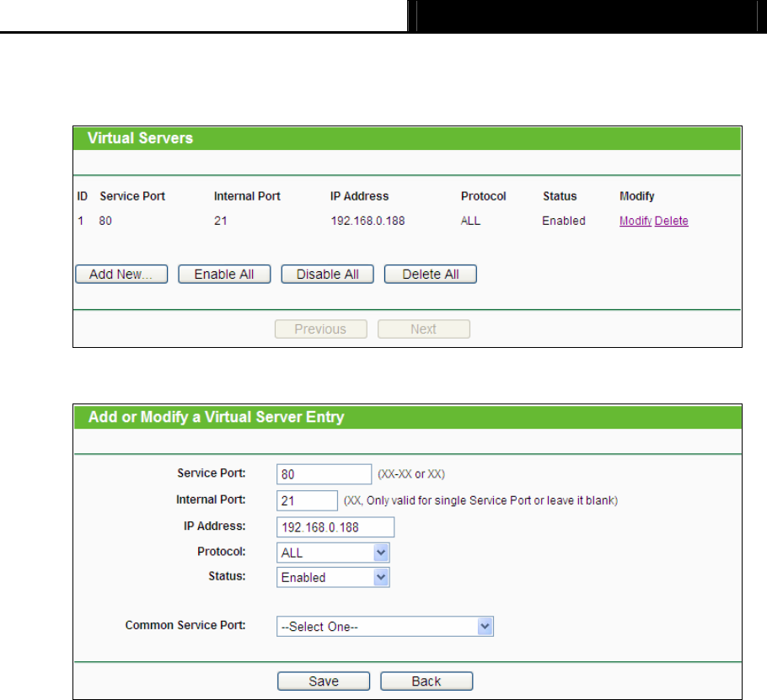
Task: Select internal port value 21 in table
Action: click(x=221, y=221)
